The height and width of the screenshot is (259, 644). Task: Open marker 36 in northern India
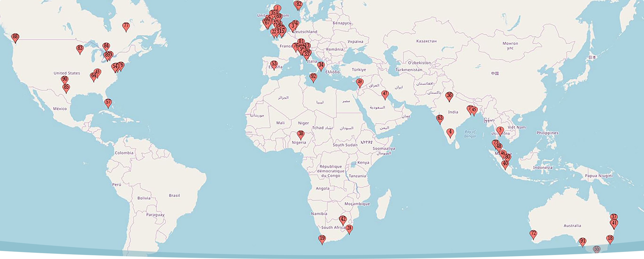[x=449, y=96]
